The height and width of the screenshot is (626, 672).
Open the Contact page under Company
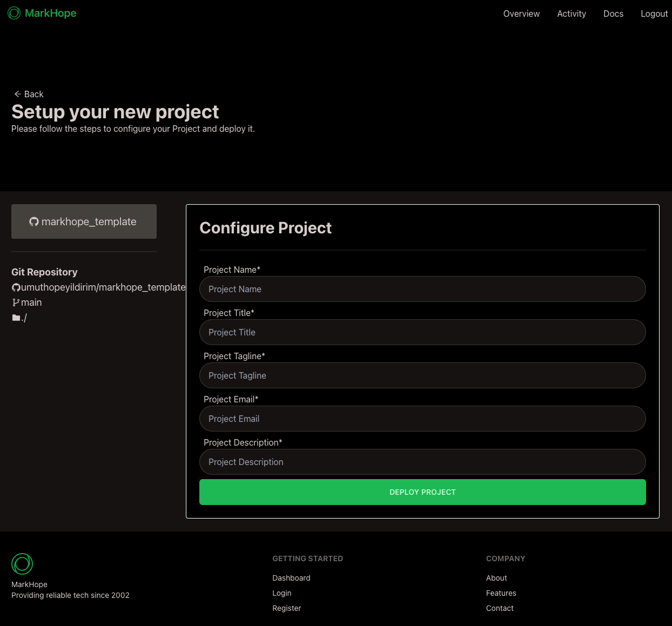[x=500, y=608]
